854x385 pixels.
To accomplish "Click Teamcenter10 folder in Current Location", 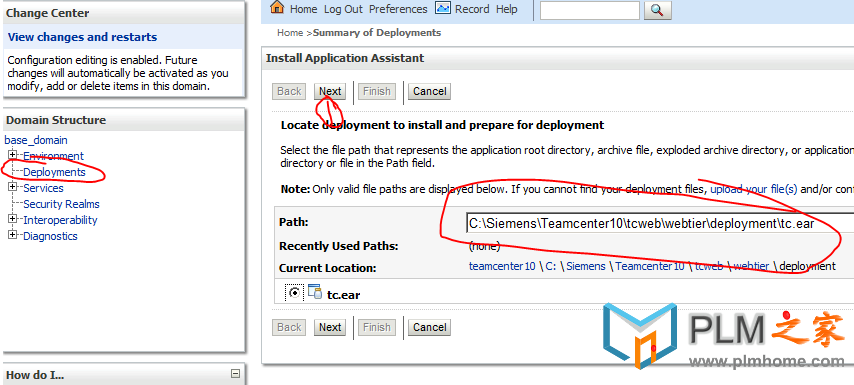I will [650, 266].
